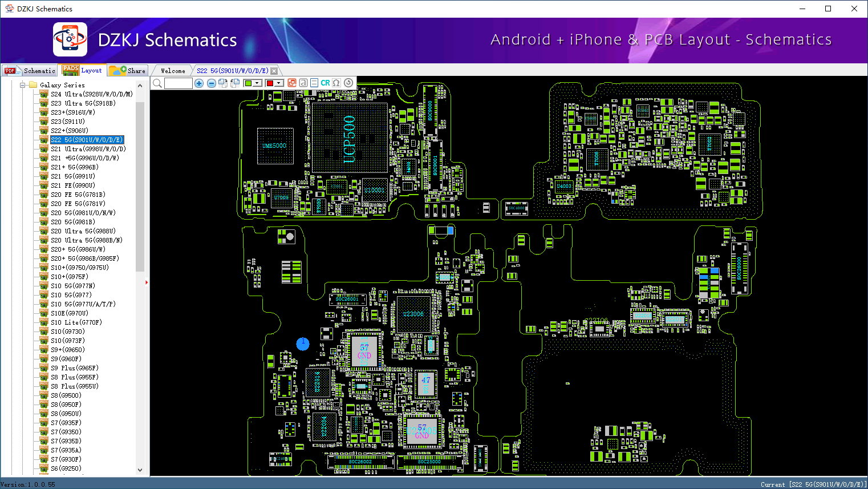868x489 pixels.
Task: Open the Share tab
Action: (128, 71)
